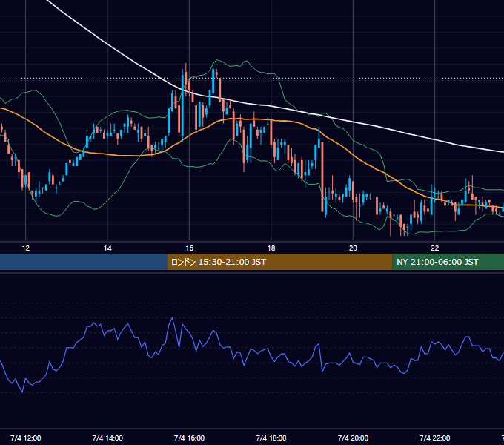Viewport: 504px width, 445px height.
Task: Click the 16 hour label on price chart axis
Action: pos(189,248)
